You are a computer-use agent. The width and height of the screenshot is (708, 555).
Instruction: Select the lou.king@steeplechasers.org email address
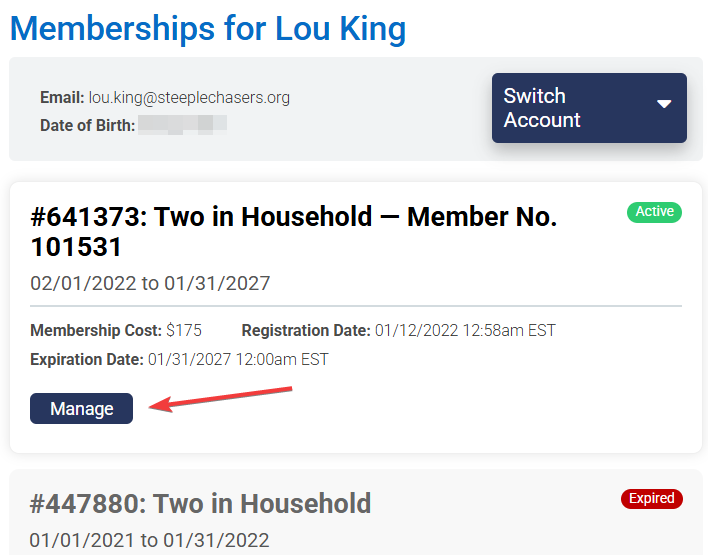pos(189,98)
